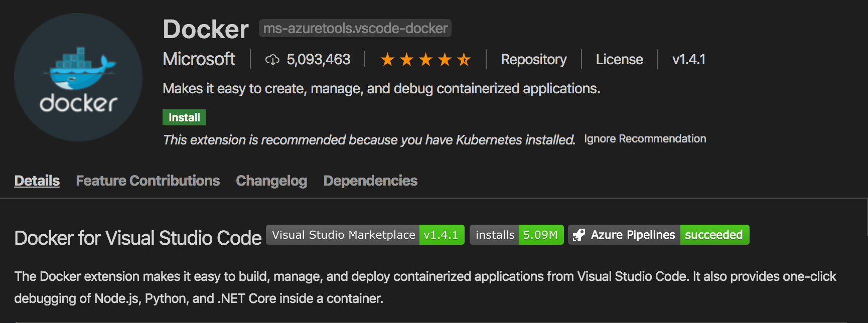Click the 5,093,463 install count

[318, 60]
